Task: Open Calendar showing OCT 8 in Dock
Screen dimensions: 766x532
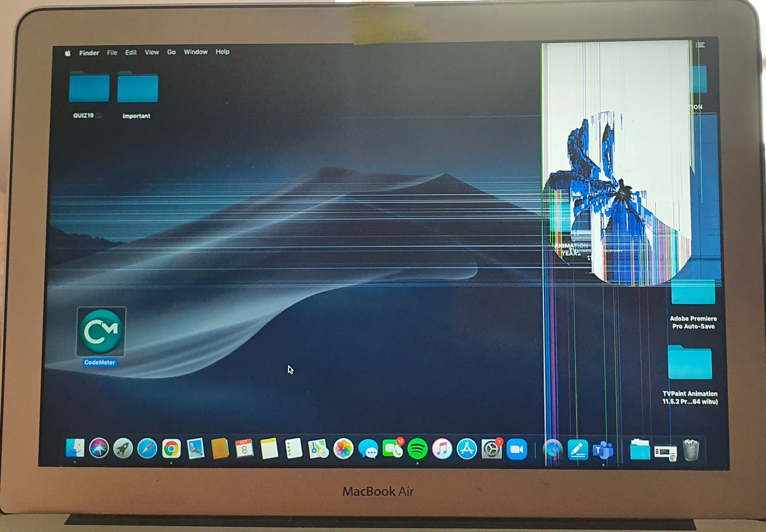Action: tap(244, 448)
